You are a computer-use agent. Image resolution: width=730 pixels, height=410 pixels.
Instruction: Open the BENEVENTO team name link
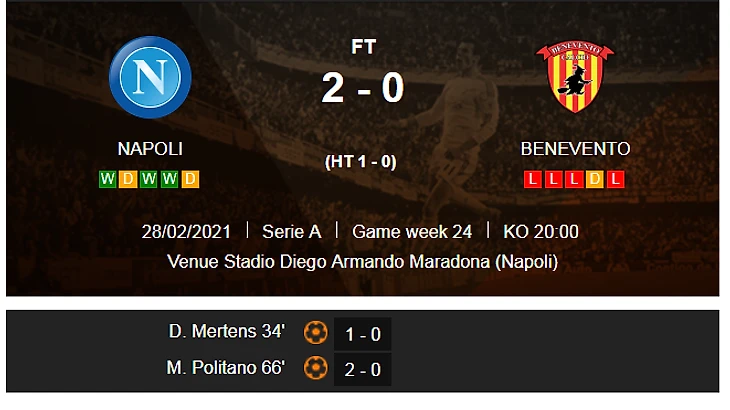575,149
